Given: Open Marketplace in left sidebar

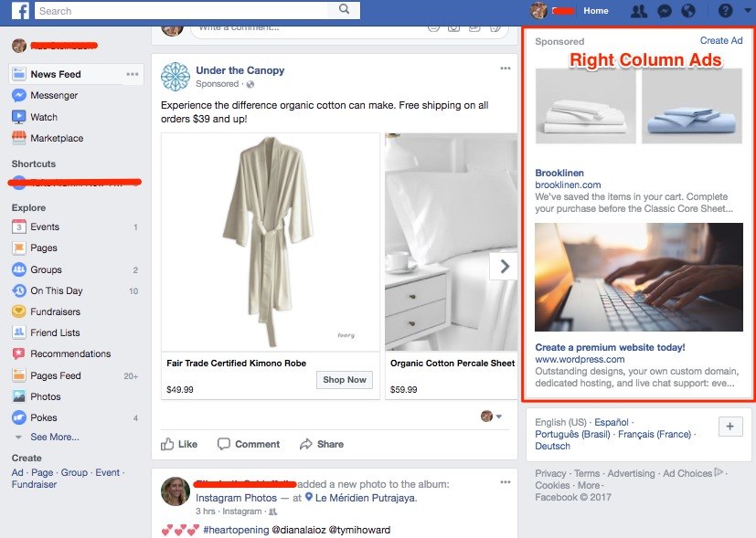Looking at the screenshot, I should pos(56,139).
